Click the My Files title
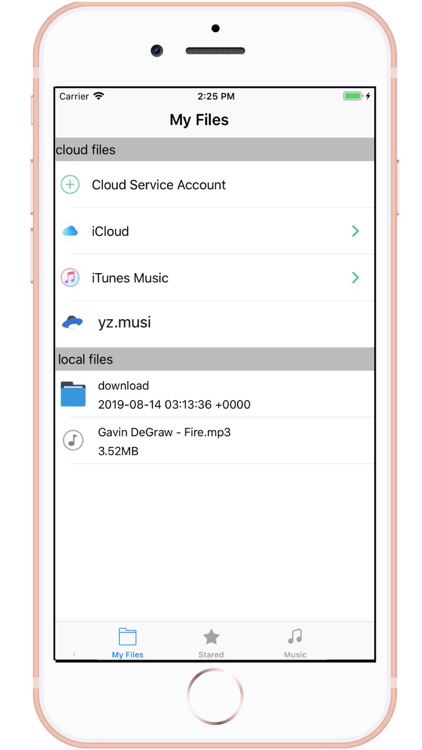Viewport: 422px width, 750px height. pyautogui.click(x=199, y=120)
